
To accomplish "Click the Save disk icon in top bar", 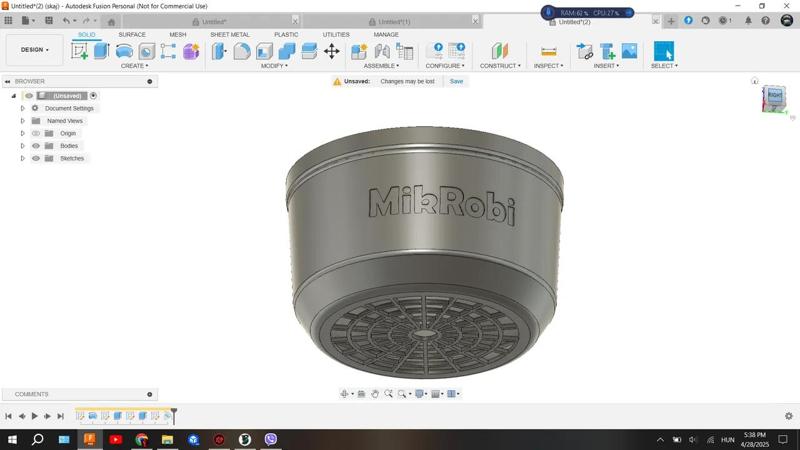I will [49, 20].
